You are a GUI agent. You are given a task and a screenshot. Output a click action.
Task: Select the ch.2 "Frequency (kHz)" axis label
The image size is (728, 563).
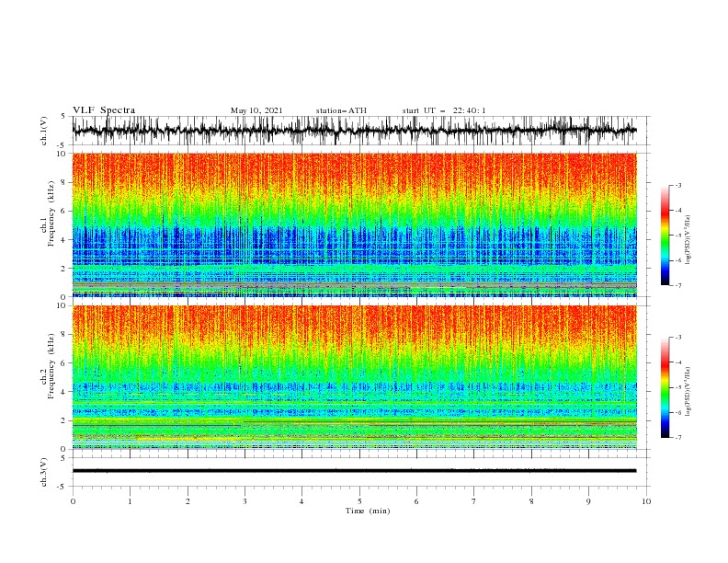coord(51,366)
